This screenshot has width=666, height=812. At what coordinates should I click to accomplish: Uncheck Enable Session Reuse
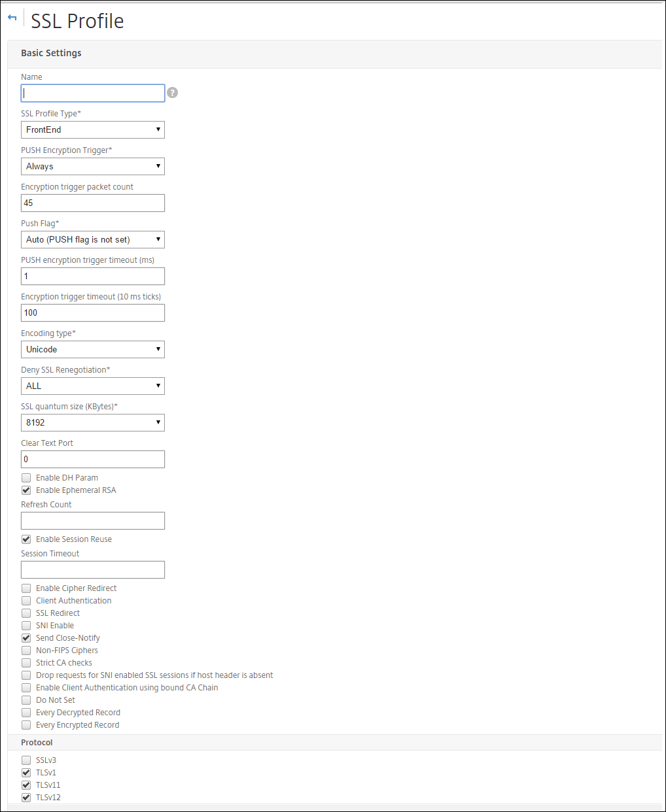[26, 539]
